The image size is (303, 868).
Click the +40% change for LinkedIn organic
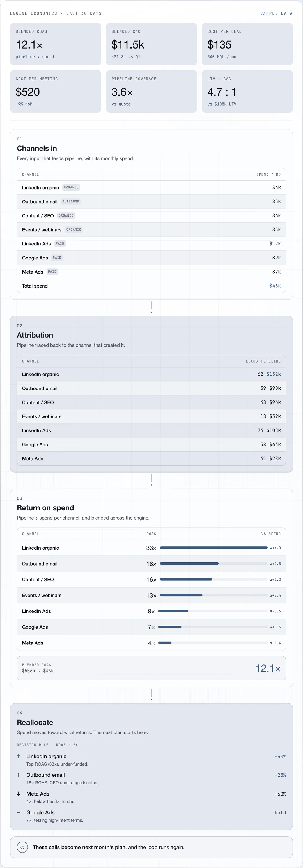[280, 757]
